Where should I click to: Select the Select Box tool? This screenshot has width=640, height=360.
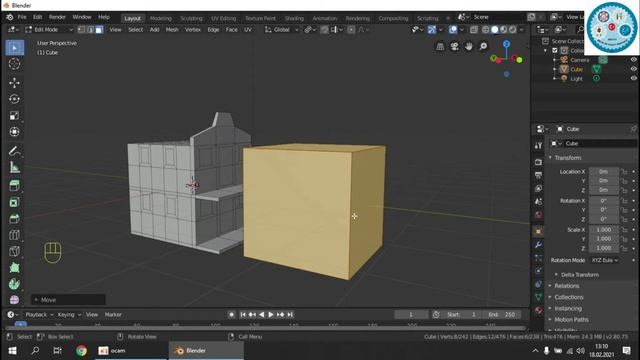[15, 48]
